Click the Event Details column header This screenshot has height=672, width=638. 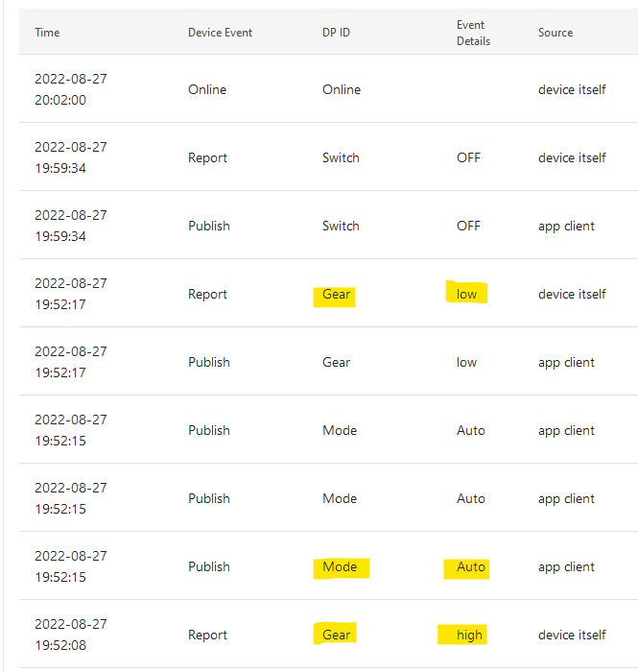pyautogui.click(x=473, y=33)
